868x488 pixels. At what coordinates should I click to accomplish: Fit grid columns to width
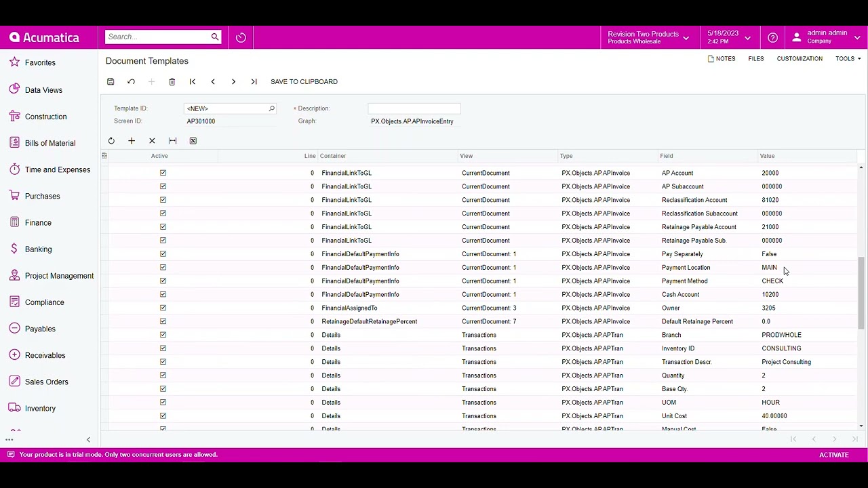(172, 140)
